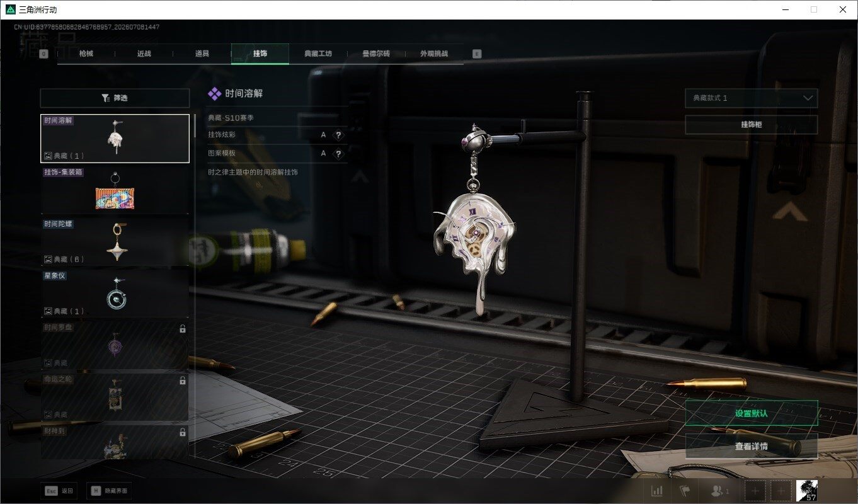
Task: Select the 时间陀螺 charm thumbnail
Action: click(115, 241)
